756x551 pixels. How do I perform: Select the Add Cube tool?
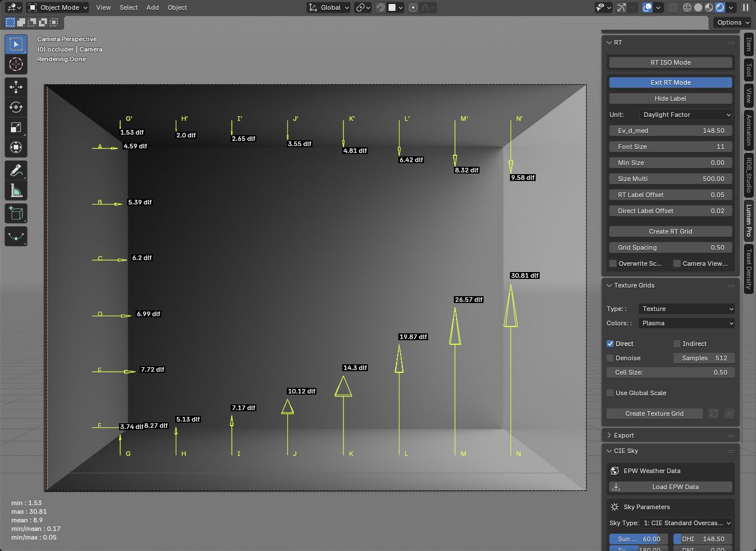[16, 214]
